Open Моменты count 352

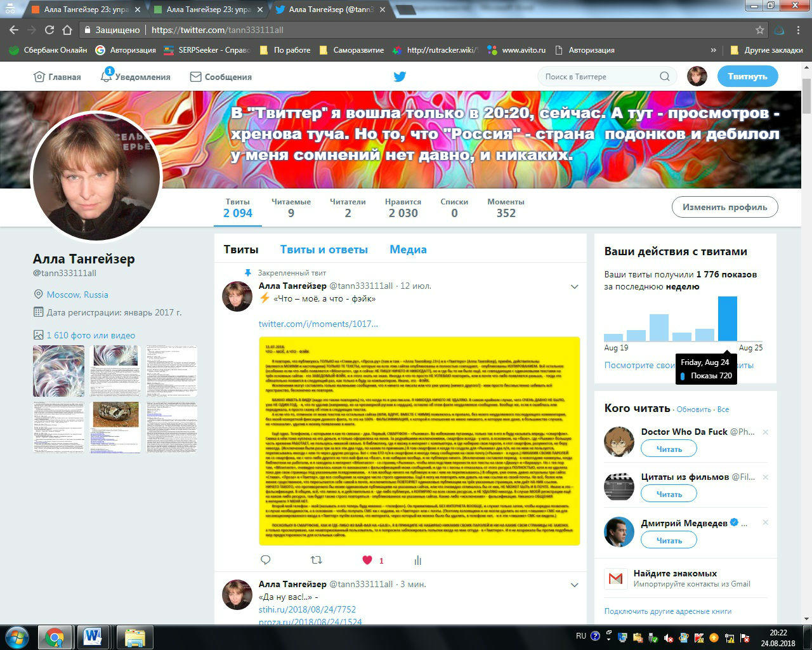tap(506, 208)
